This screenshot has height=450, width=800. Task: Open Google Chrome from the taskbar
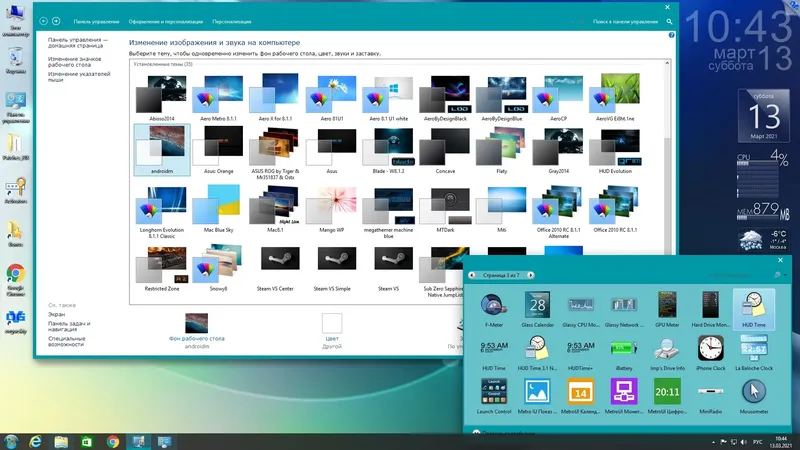113,441
